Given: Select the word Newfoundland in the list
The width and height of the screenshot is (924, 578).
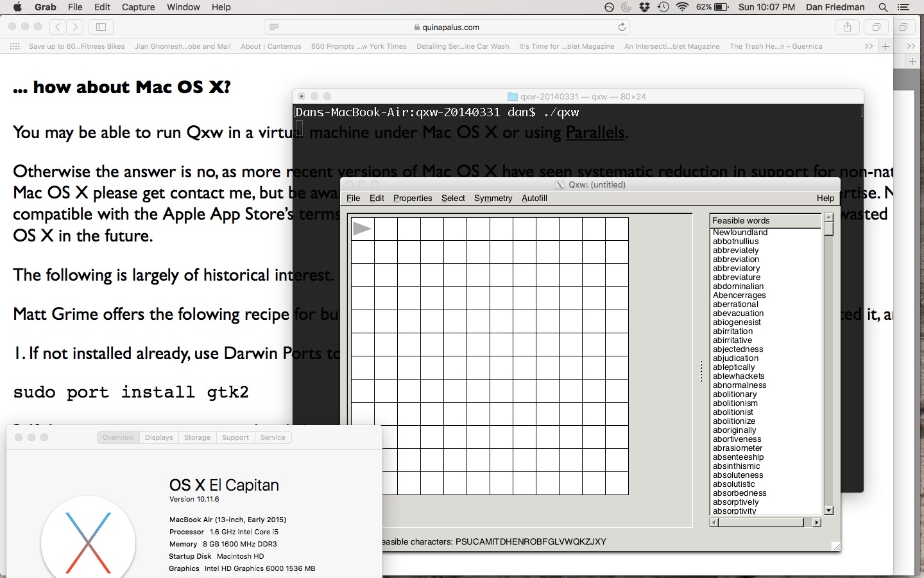Looking at the screenshot, I should tap(740, 232).
